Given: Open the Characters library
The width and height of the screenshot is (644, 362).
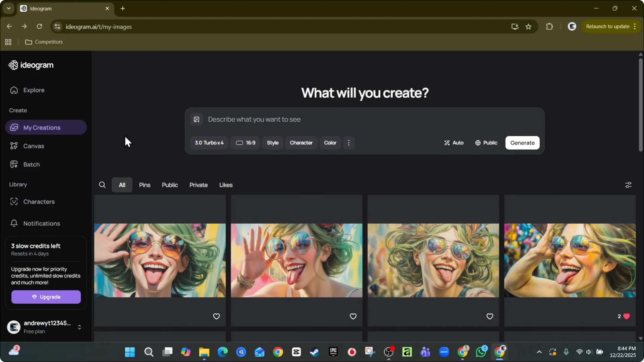Looking at the screenshot, I should pyautogui.click(x=39, y=202).
